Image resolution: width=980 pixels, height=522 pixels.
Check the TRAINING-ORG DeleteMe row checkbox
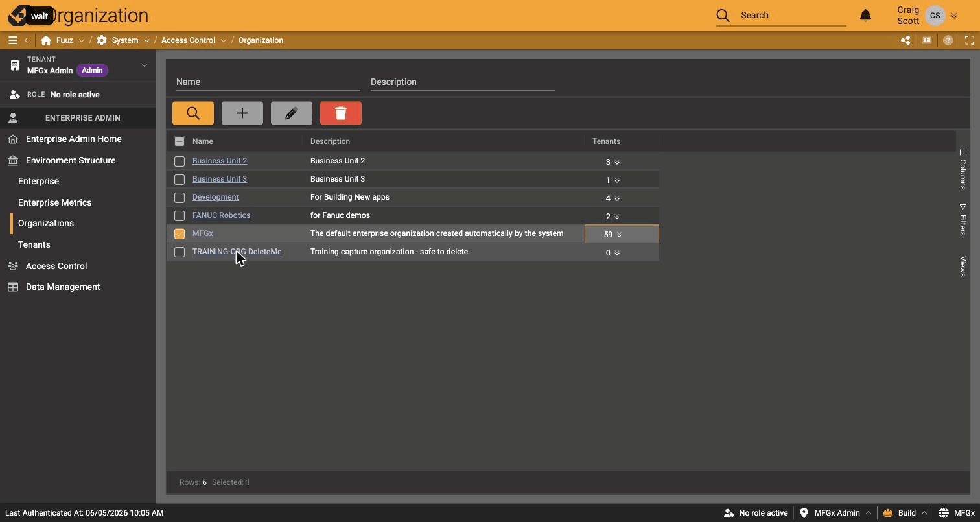pyautogui.click(x=180, y=252)
